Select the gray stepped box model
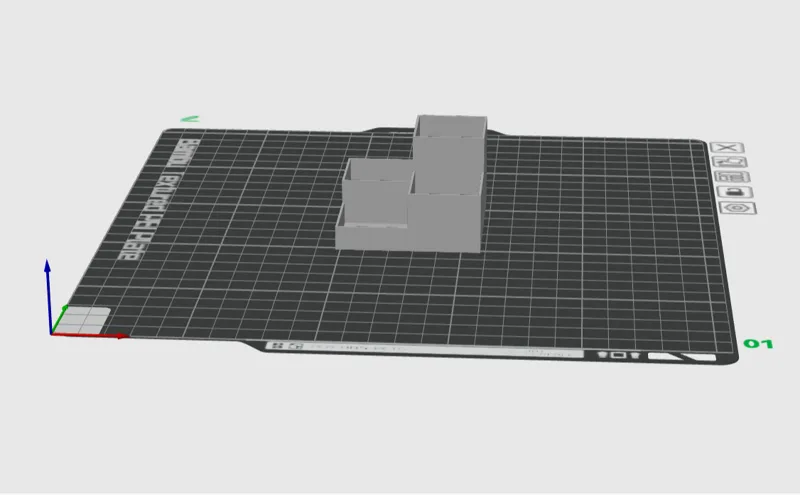 [412, 185]
